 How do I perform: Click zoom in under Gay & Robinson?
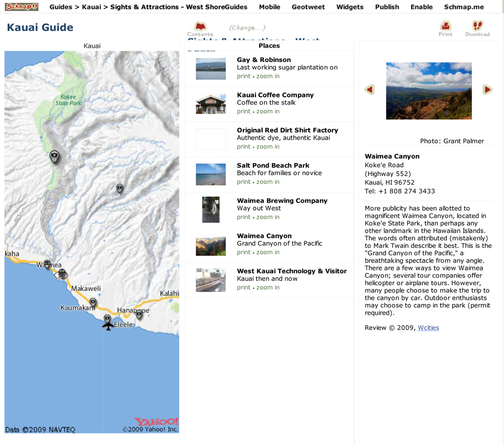(x=268, y=76)
